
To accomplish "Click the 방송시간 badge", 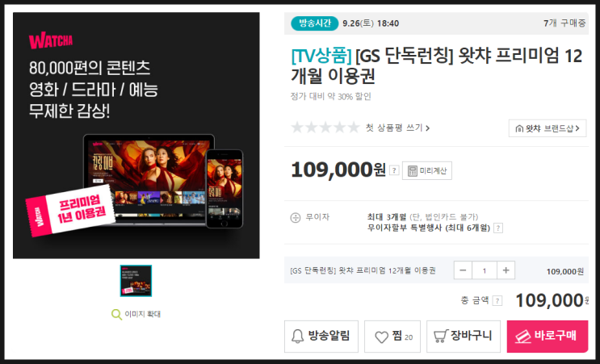I will (315, 23).
